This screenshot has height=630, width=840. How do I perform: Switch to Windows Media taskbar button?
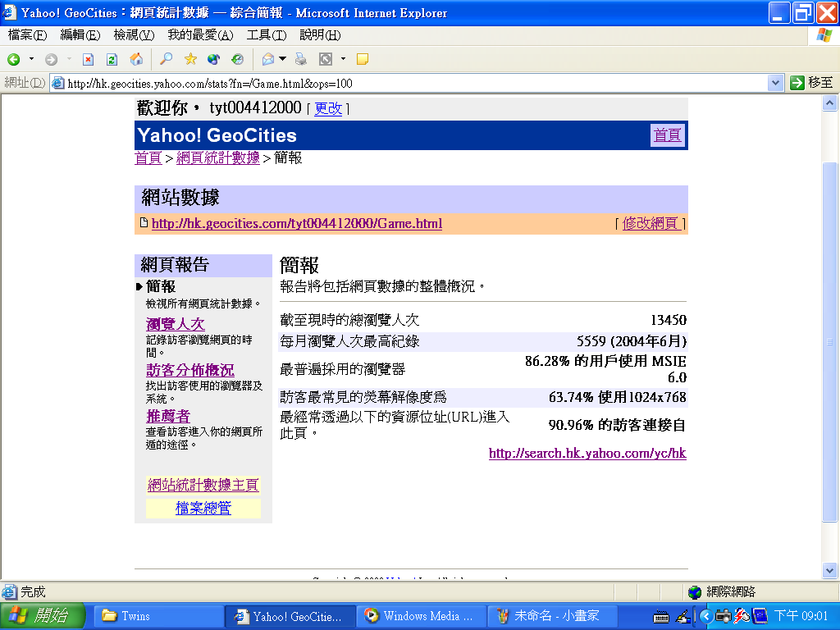(x=421, y=616)
